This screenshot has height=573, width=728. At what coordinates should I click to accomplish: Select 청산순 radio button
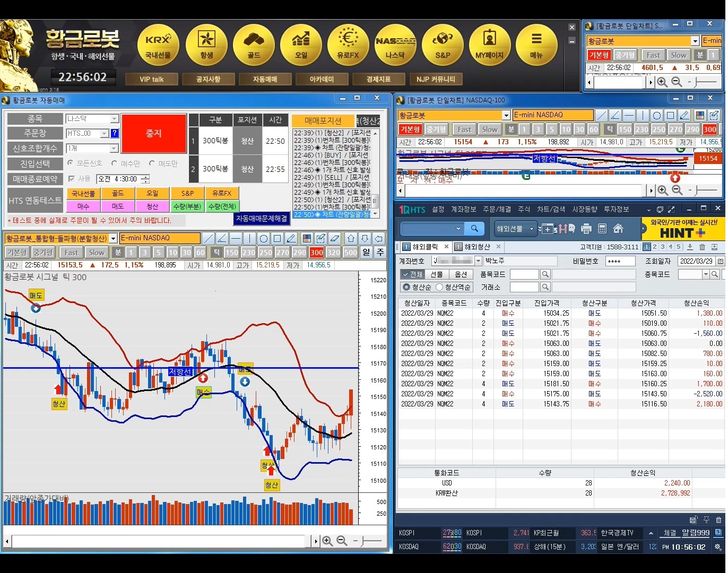coord(406,287)
